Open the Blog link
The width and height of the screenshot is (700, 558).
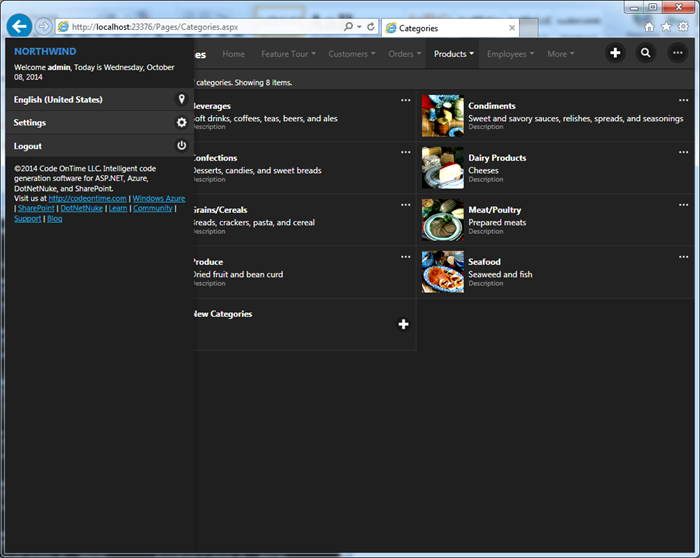tap(54, 218)
